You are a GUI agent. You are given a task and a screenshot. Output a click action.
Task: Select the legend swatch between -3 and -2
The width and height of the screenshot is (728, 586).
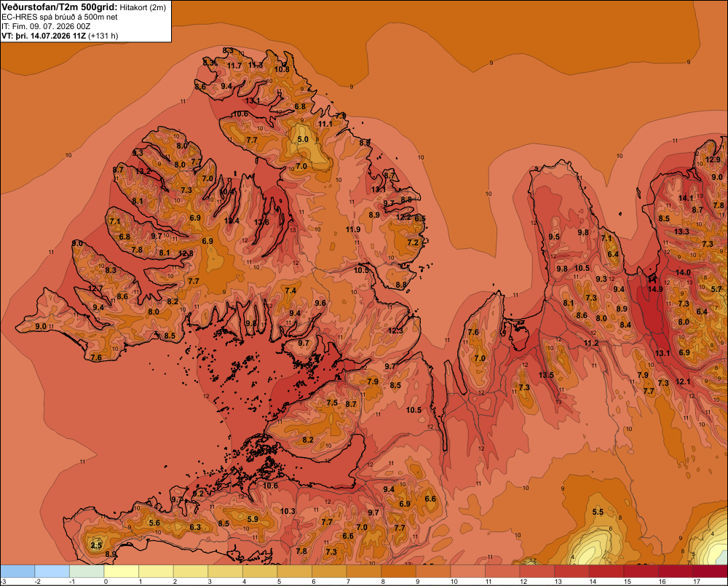(x=17, y=571)
